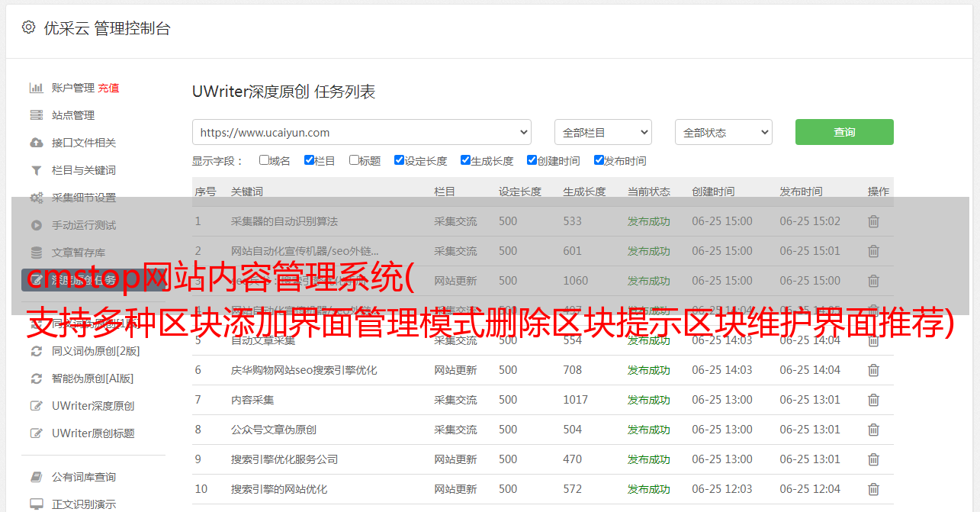980x512 pixels.
Task: Click the red 充值 recharge link
Action: (x=108, y=88)
